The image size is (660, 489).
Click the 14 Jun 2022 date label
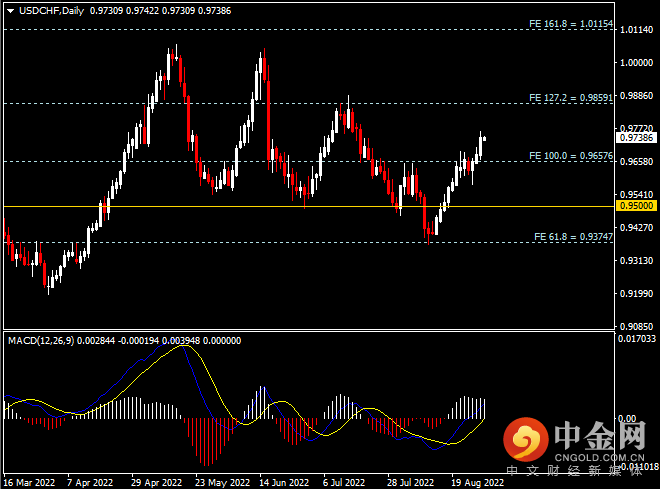click(x=284, y=483)
